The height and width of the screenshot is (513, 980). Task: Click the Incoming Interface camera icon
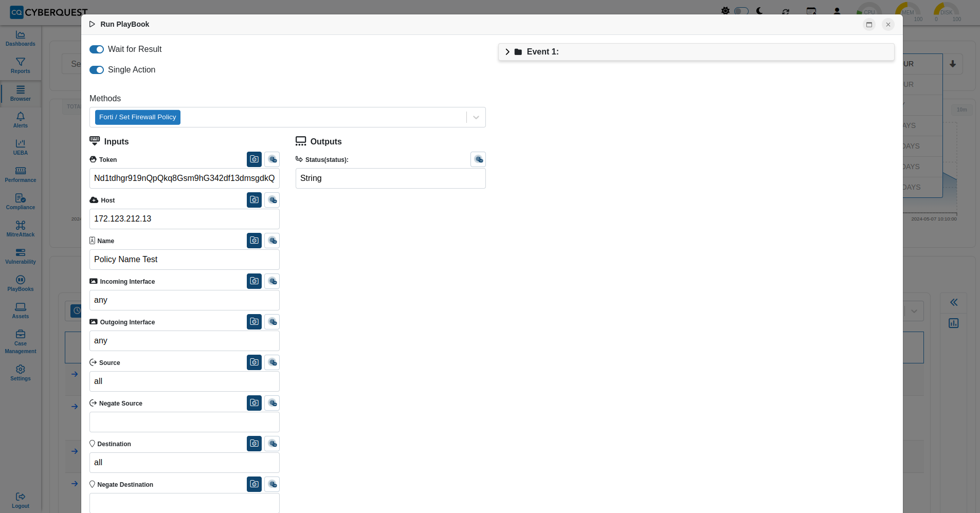click(x=254, y=281)
